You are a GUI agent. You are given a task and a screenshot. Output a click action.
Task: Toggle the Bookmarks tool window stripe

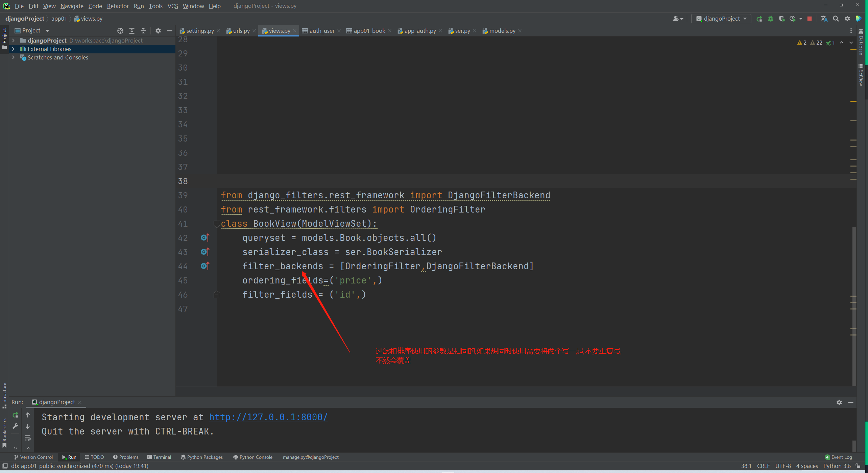coord(4,432)
